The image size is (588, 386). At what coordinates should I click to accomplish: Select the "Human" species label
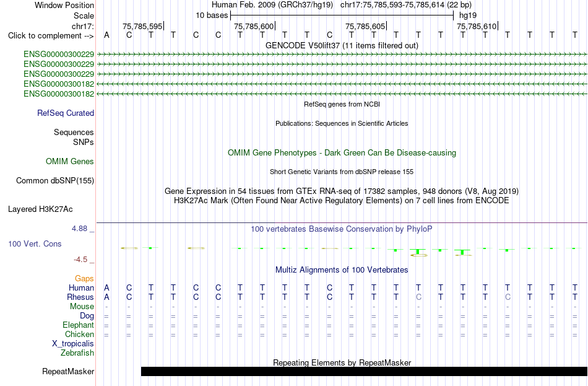point(81,287)
